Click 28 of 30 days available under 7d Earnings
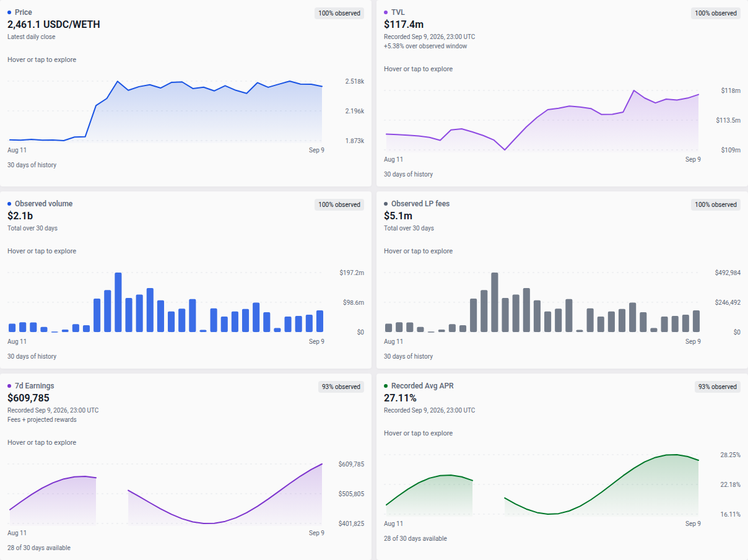Screen dimensions: 748x560 click(x=39, y=548)
